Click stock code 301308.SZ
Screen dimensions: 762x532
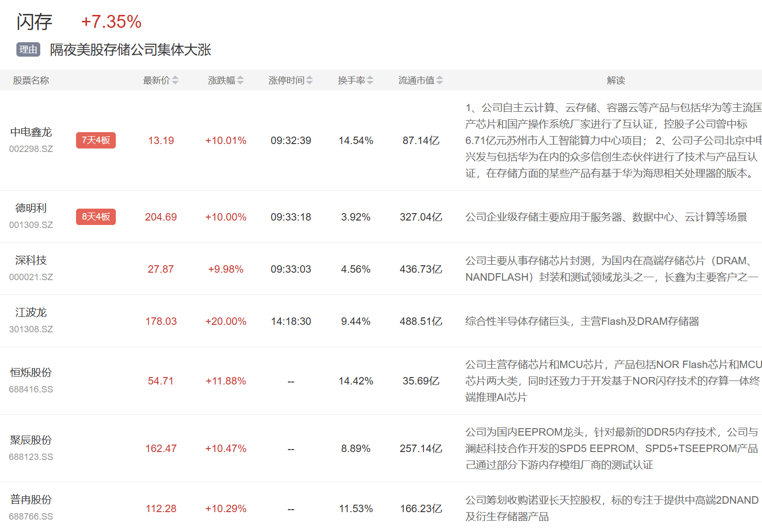click(31, 329)
